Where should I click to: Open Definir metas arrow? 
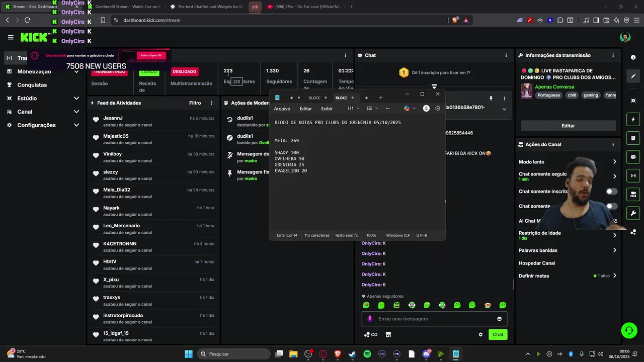point(614,276)
